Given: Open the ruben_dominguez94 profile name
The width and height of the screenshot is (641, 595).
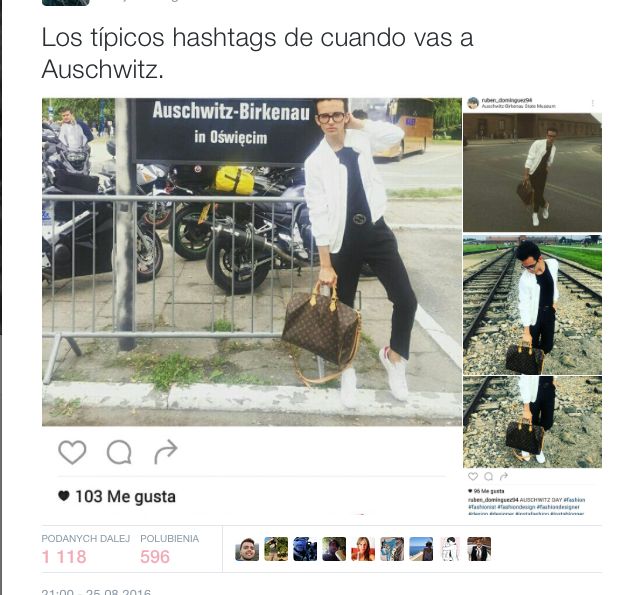Looking at the screenshot, I should 507,101.
